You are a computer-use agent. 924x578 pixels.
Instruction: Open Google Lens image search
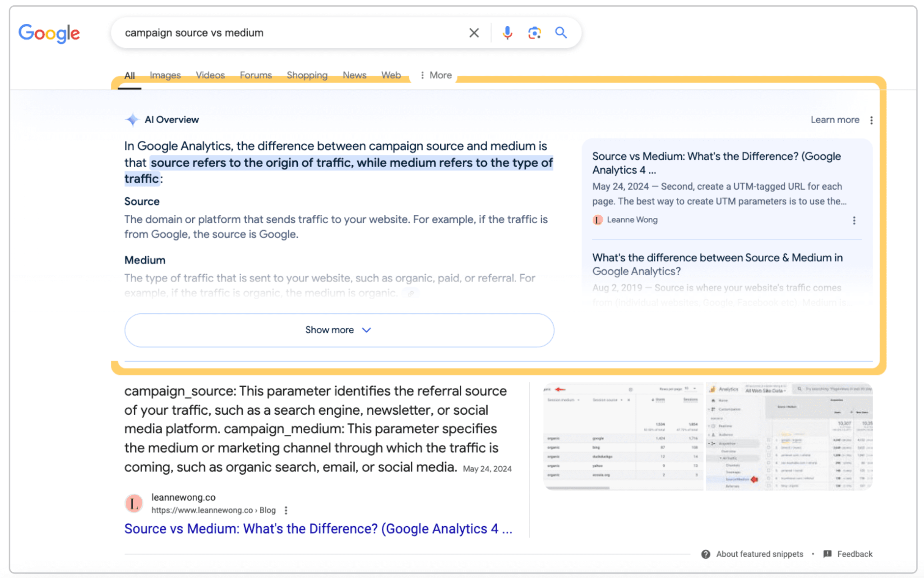click(x=534, y=32)
